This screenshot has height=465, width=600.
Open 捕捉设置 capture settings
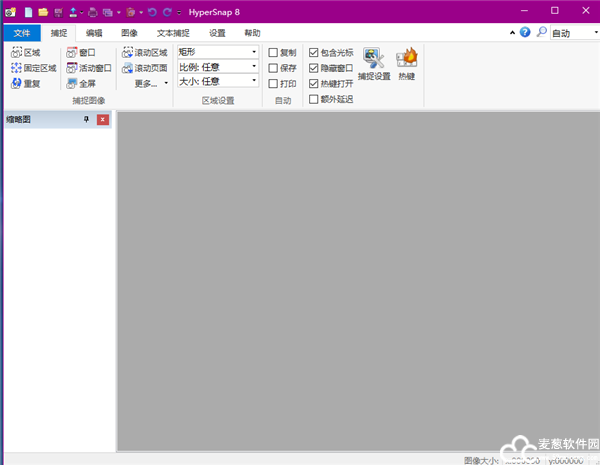tap(374, 64)
